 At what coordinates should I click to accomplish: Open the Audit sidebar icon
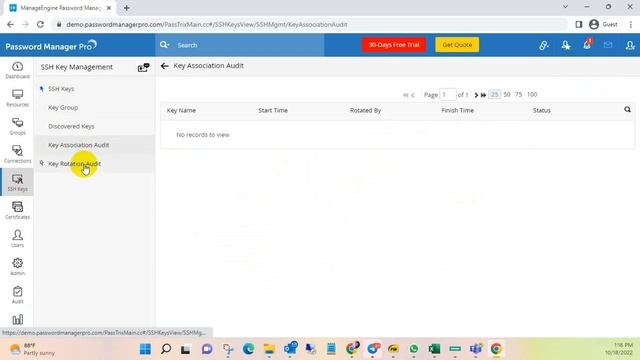[x=17, y=295]
